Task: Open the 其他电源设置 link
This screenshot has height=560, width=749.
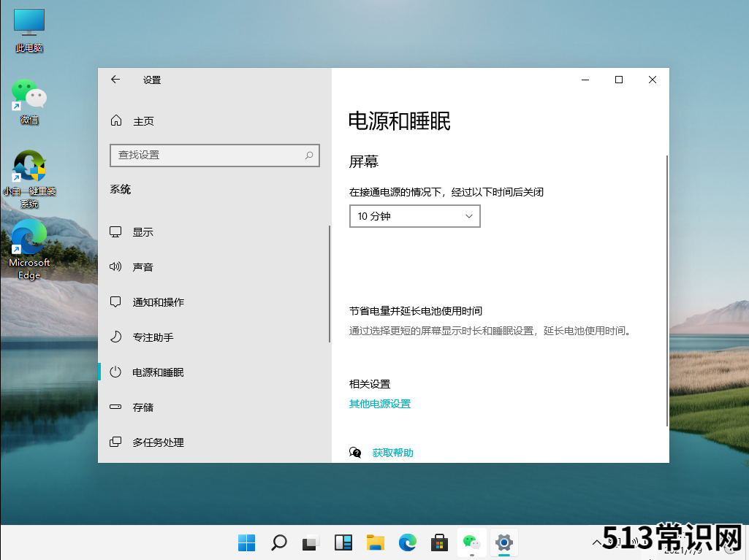Action: coord(380,404)
